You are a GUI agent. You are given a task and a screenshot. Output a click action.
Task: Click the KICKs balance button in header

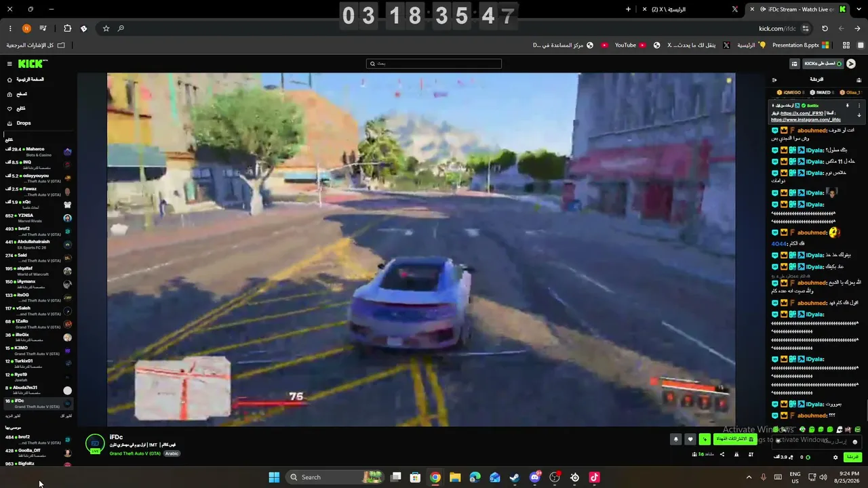pos(823,64)
